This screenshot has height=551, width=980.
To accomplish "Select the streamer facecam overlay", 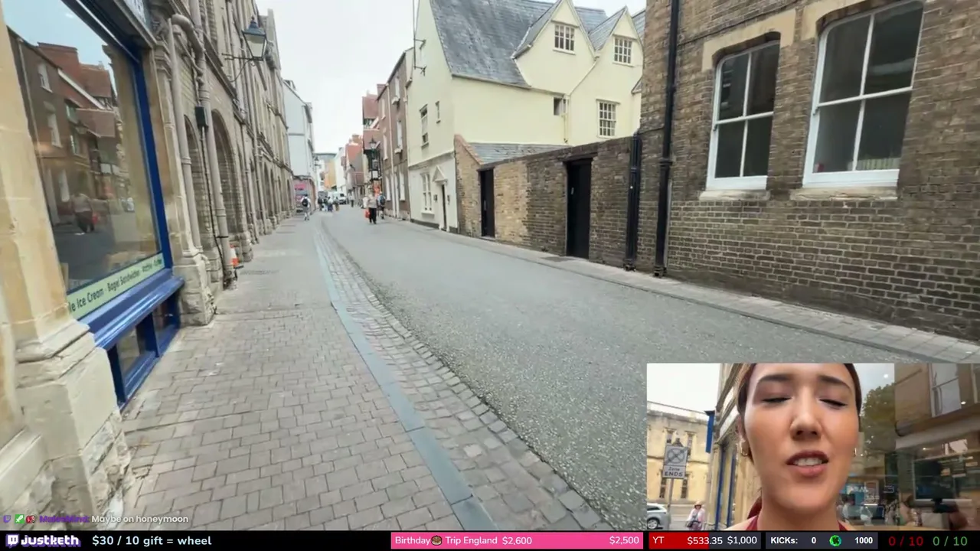I will coord(813,447).
